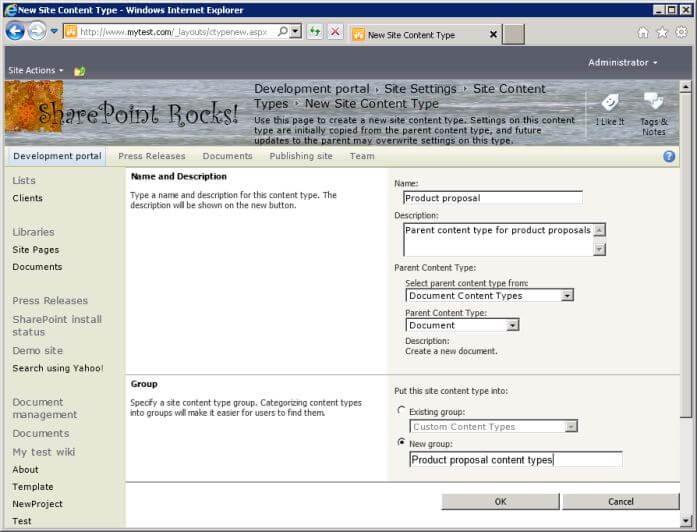The height and width of the screenshot is (532, 697).
Task: Click the OK button
Action: pos(501,501)
